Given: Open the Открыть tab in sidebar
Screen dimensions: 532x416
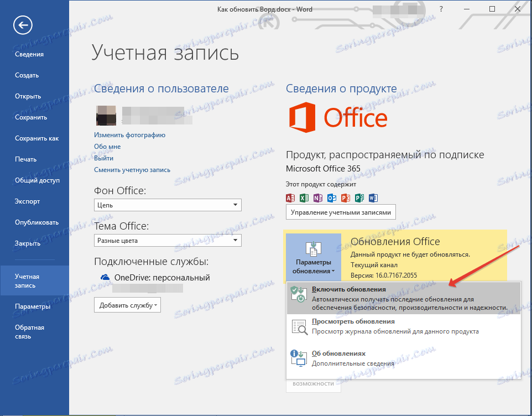Looking at the screenshot, I should coord(34,96).
